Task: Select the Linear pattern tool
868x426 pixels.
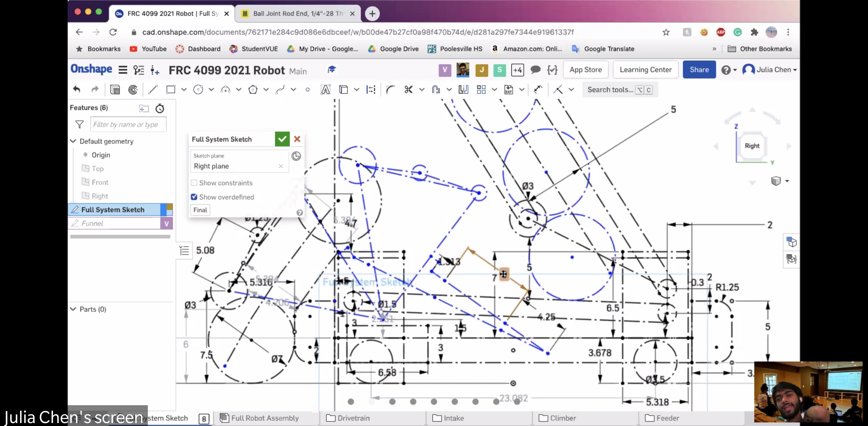Action: 481,89
